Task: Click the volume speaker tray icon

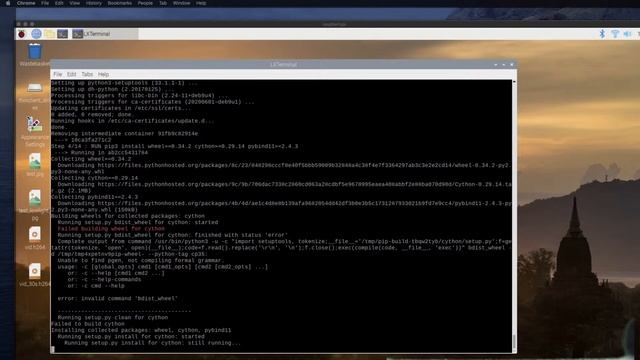Action: 627,34
